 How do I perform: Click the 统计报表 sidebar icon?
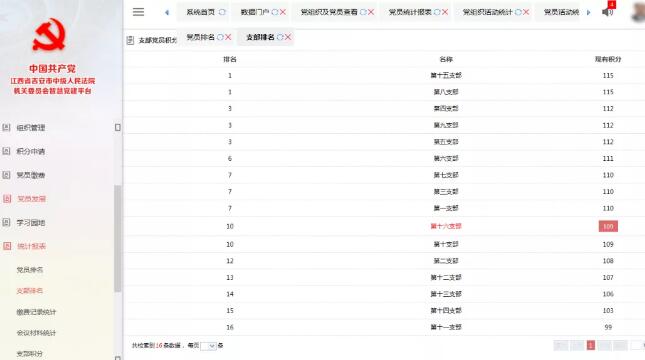pos(7,246)
